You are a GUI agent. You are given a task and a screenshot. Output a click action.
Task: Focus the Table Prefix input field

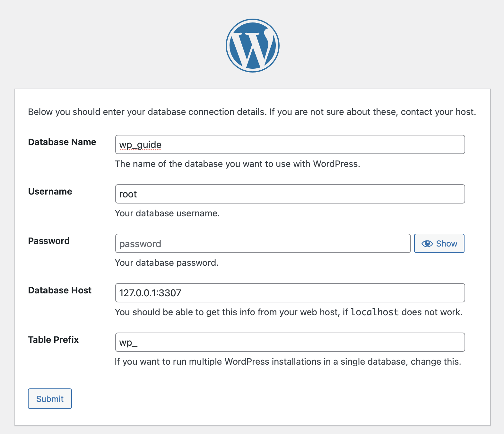coord(290,343)
